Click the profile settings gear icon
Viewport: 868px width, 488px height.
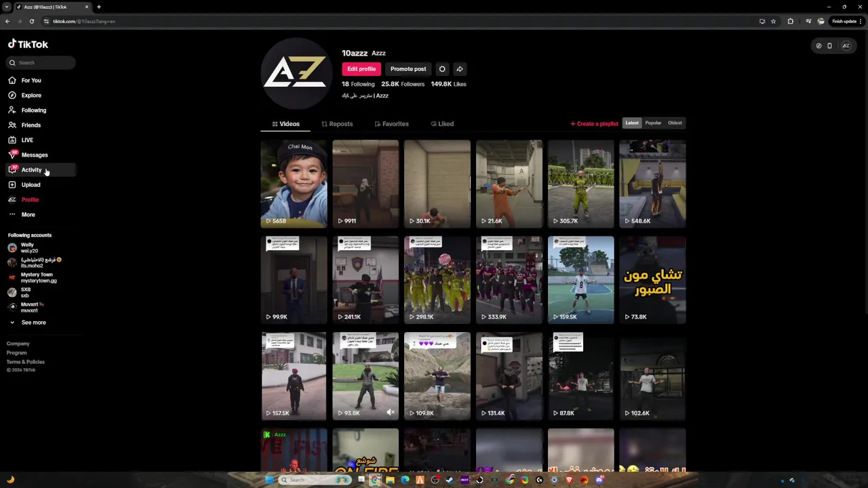pyautogui.click(x=442, y=68)
